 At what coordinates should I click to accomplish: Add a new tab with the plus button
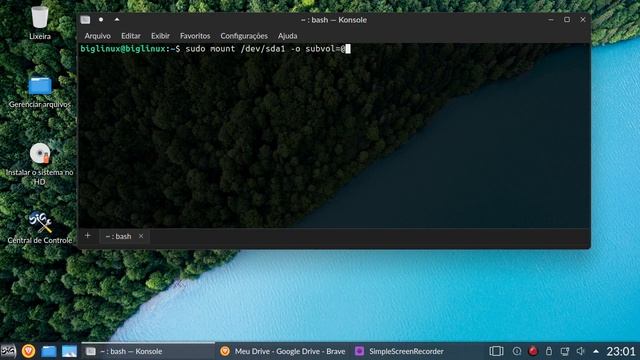(x=87, y=236)
